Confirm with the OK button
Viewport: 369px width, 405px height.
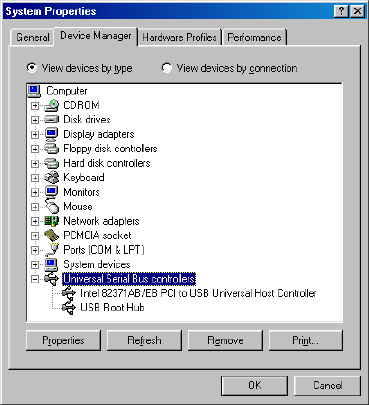point(255,386)
